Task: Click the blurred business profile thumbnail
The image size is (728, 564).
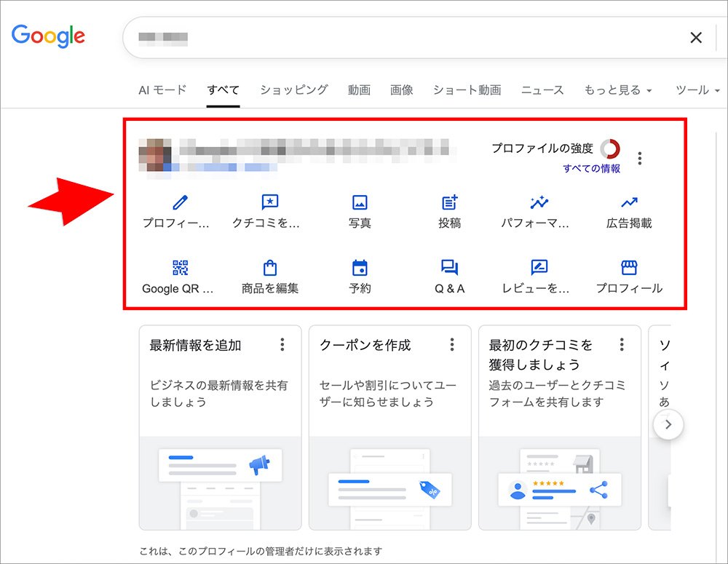Action: point(155,154)
